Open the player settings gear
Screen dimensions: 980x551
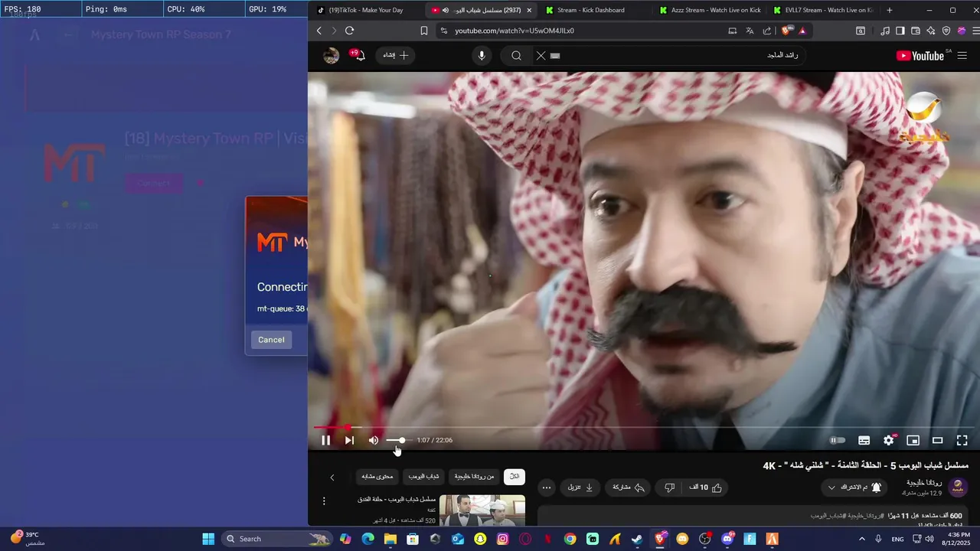click(x=888, y=440)
